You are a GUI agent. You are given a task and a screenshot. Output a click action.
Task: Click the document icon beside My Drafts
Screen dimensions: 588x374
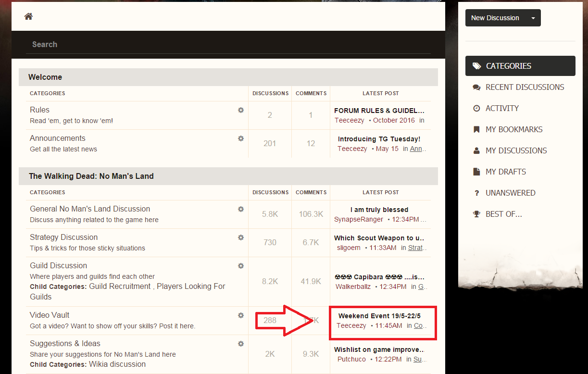[x=476, y=172]
